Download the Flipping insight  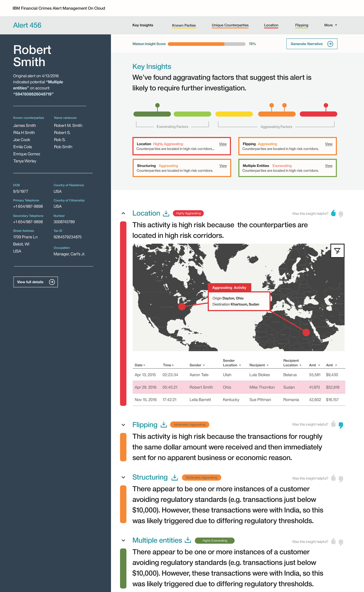(x=164, y=424)
